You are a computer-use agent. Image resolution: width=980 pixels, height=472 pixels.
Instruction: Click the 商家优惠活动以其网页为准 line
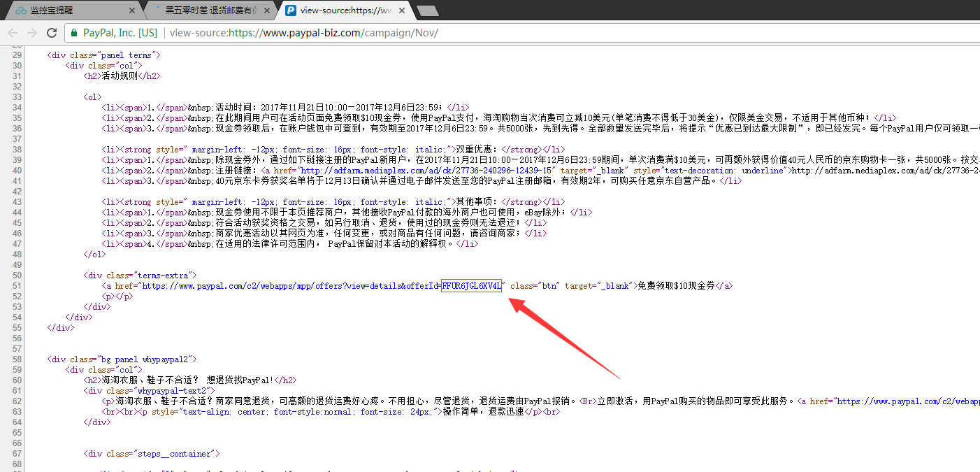coord(324,233)
